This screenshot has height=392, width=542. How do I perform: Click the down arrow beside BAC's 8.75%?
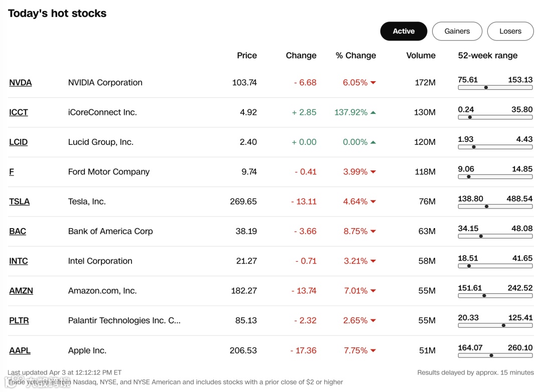(x=373, y=232)
